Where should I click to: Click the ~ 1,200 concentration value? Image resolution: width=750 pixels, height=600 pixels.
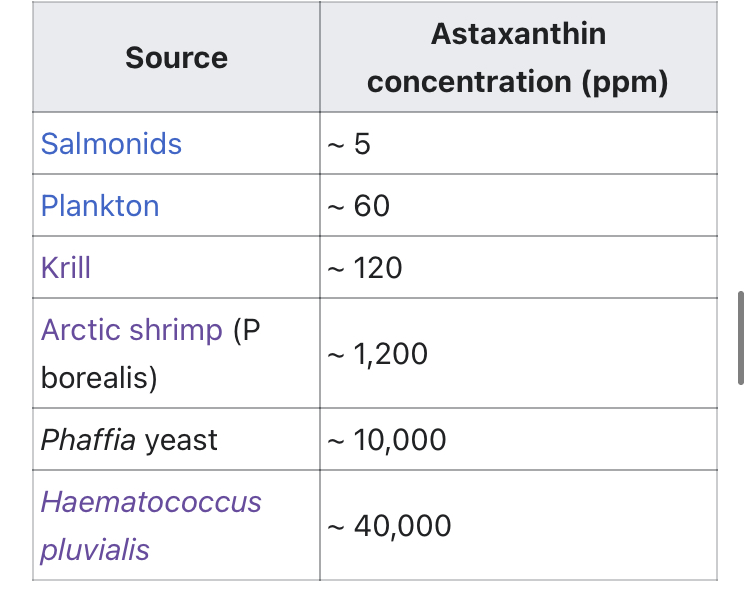point(377,354)
